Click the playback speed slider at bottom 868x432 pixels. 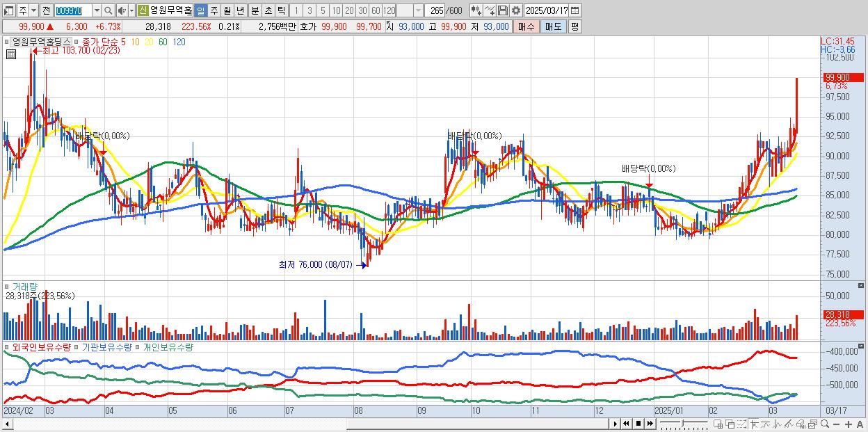point(684,424)
